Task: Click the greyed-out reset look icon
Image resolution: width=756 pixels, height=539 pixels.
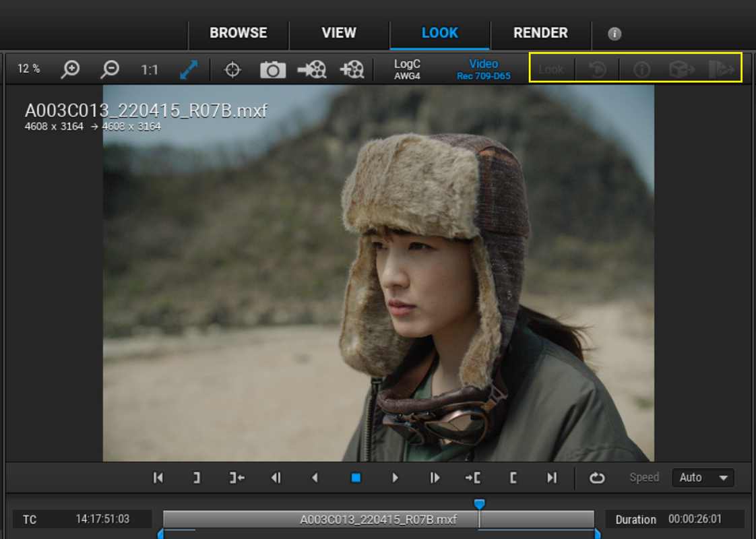Action: pyautogui.click(x=598, y=69)
